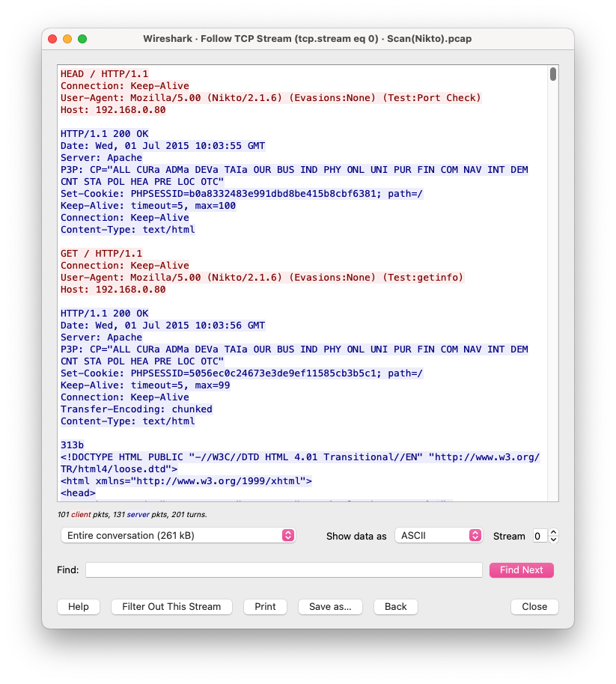Decrement the Stream number with the down arrow
Image resolution: width=616 pixels, height=684 pixels.
click(x=553, y=540)
